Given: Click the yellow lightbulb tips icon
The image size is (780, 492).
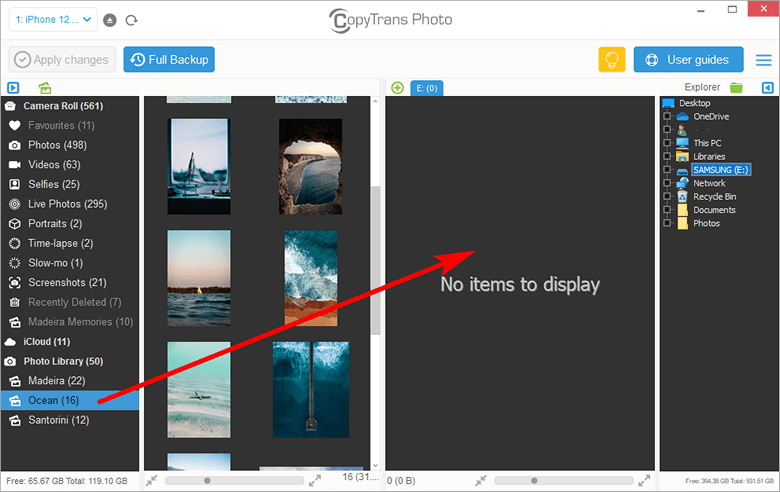Looking at the screenshot, I should 611,60.
